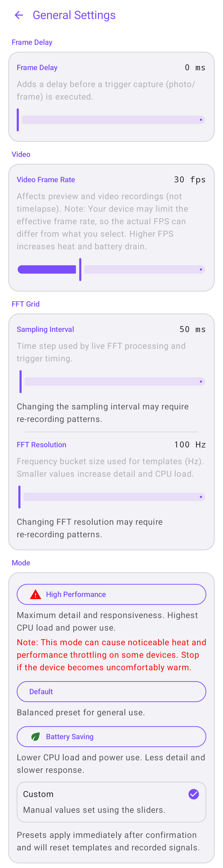This screenshot has height=868, width=223.
Task: Select the Custom preset card
Action: (x=111, y=802)
